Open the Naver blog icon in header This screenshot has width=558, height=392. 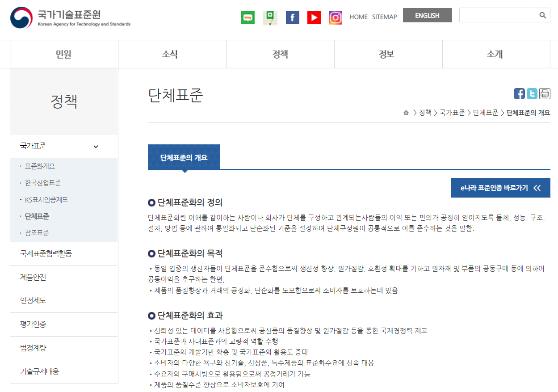(x=248, y=17)
